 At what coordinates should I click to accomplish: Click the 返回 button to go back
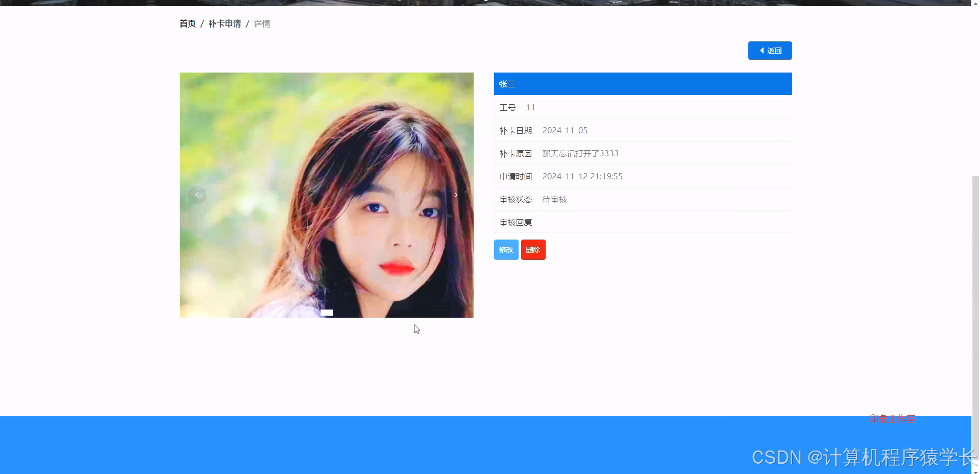(x=770, y=51)
